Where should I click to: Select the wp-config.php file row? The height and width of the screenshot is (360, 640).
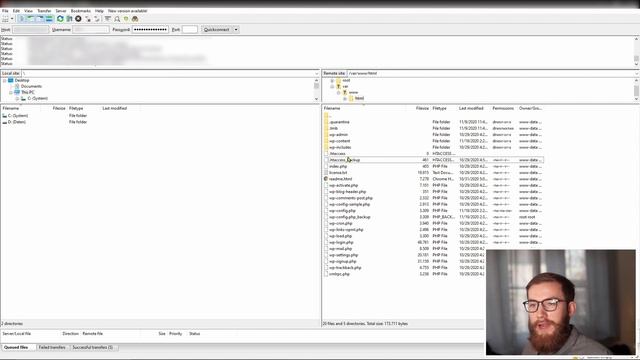(433, 211)
